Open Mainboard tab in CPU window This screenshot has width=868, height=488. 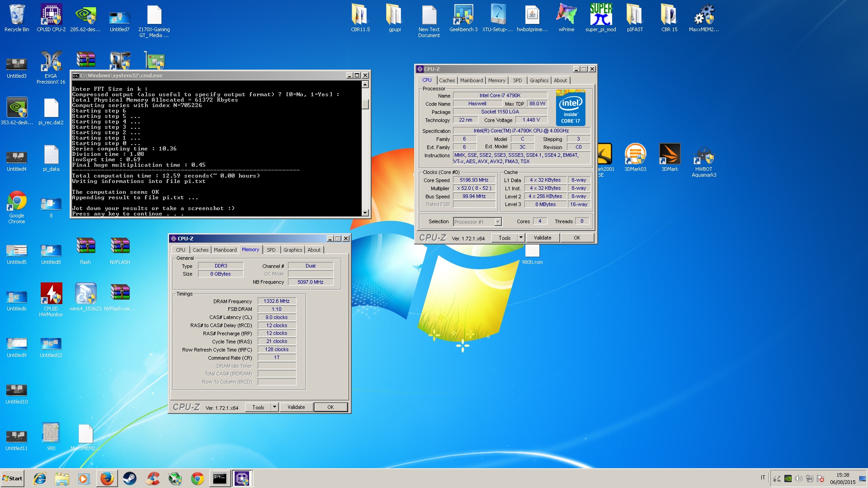[472, 80]
